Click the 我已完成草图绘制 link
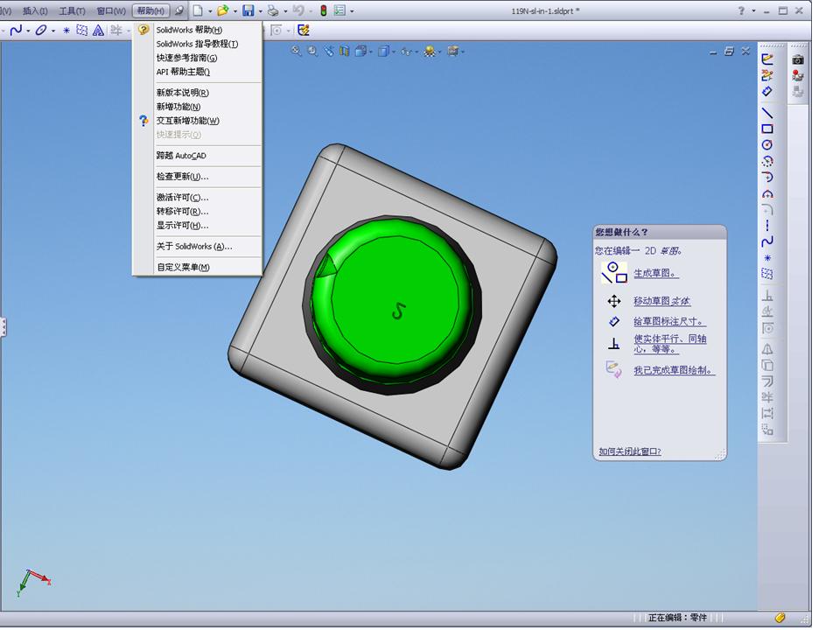This screenshot has height=630, width=840. (x=674, y=370)
